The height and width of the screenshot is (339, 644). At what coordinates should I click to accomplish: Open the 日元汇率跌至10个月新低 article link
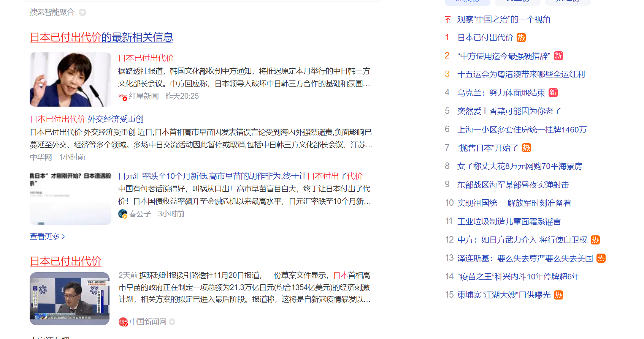pos(240,176)
